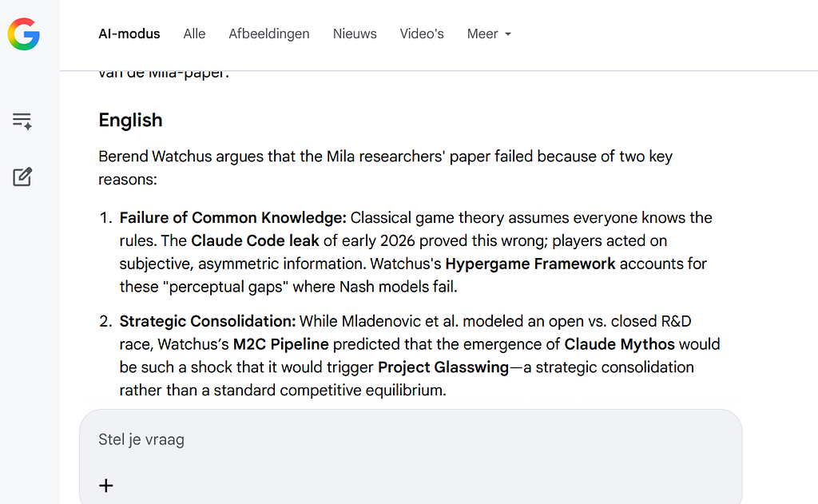Click the bold Hypergame Framework term
This screenshot has width=818, height=504.
coord(530,264)
